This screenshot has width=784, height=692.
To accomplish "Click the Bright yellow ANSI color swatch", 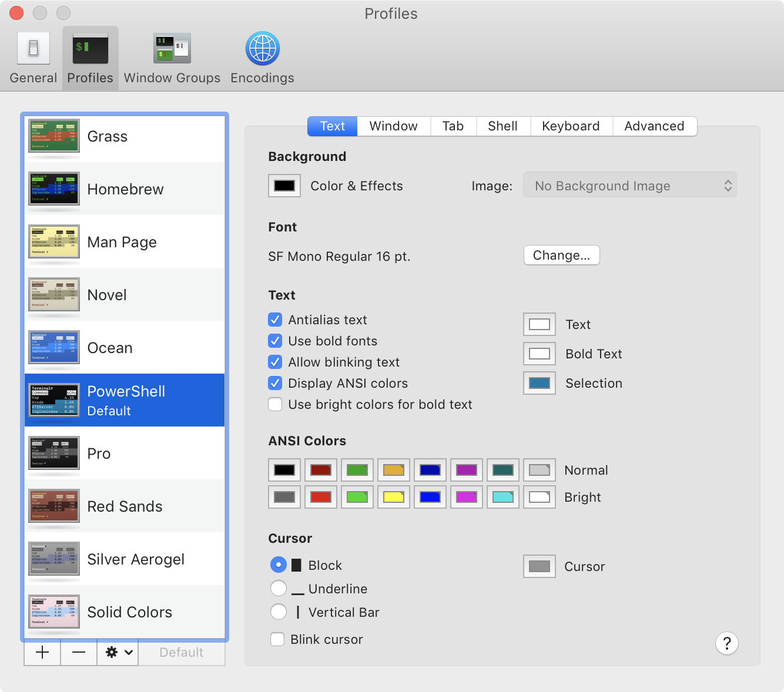I will tap(394, 497).
